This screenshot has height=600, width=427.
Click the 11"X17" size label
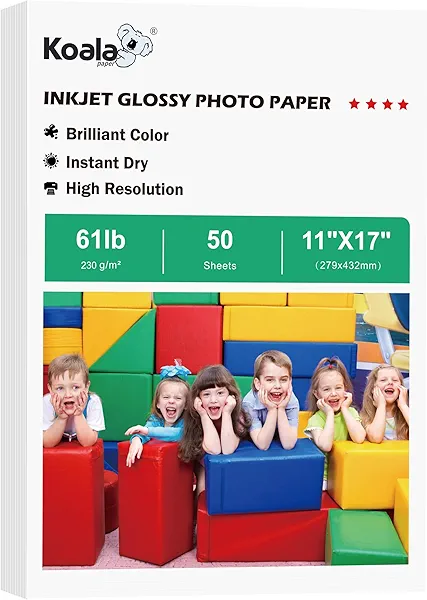click(x=346, y=241)
